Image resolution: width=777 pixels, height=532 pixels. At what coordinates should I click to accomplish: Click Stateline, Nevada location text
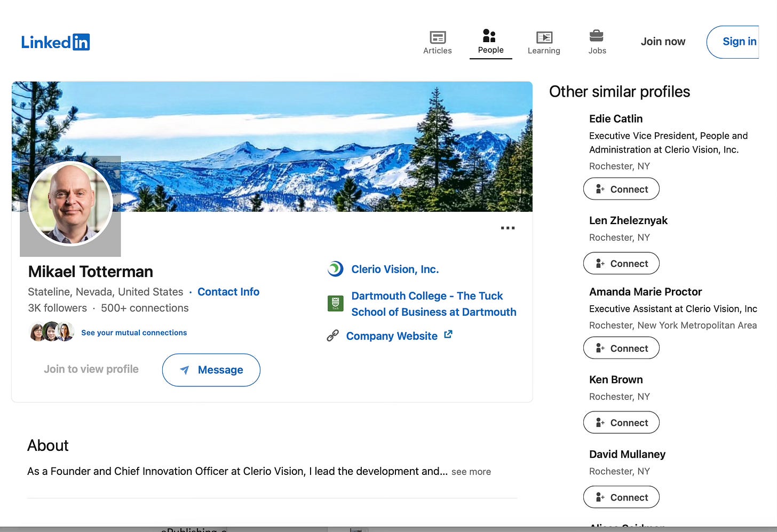pos(106,292)
